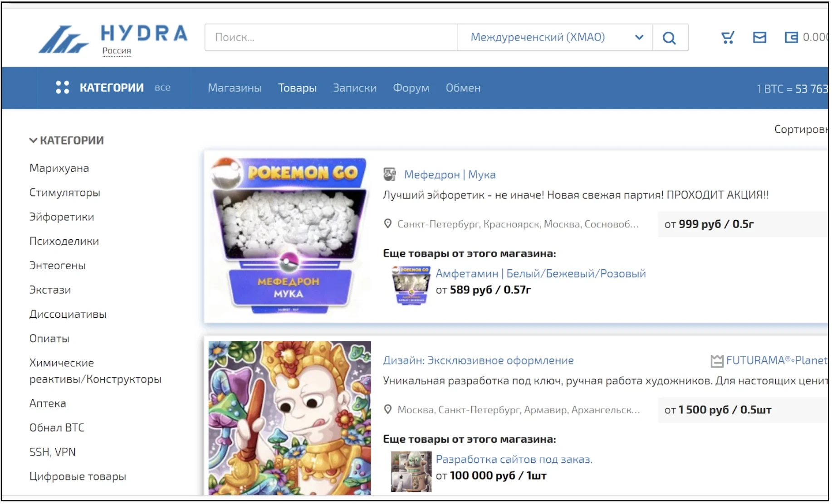Open the Цифровые товары category

[x=78, y=476]
